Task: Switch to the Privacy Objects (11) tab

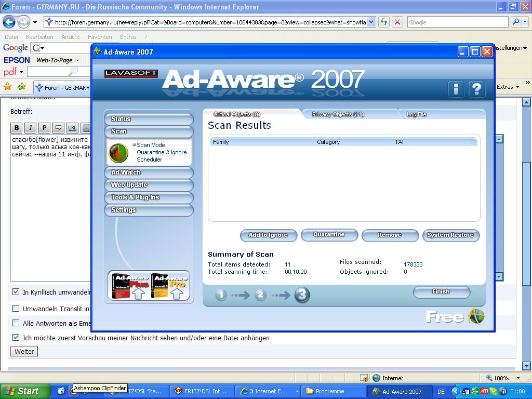Action: pyautogui.click(x=338, y=114)
